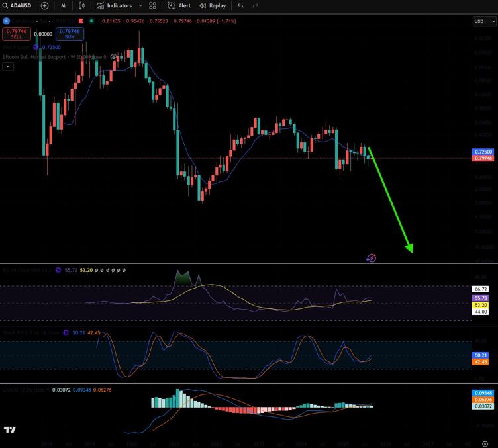Expand the Indicators favorites dropdown arrow
Viewport: 498px width, 448px height.
click(140, 5)
